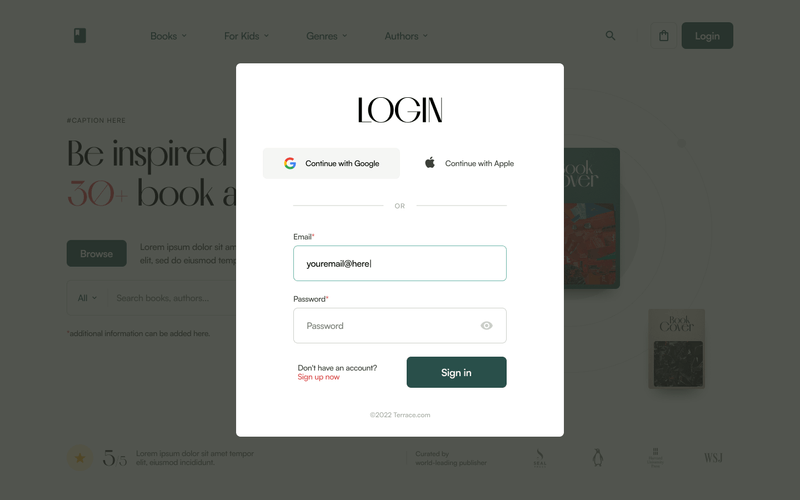Click the Sign in button
The width and height of the screenshot is (800, 500).
coord(457,372)
